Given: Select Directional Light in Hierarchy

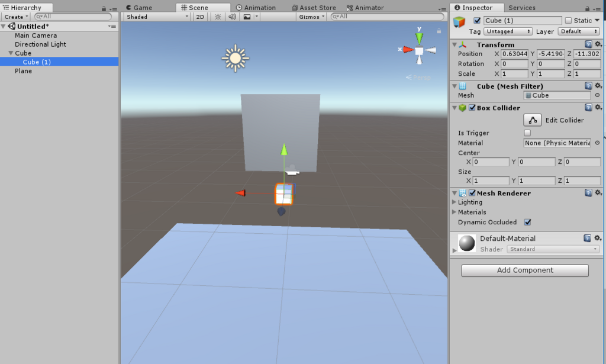Looking at the screenshot, I should 41,44.
